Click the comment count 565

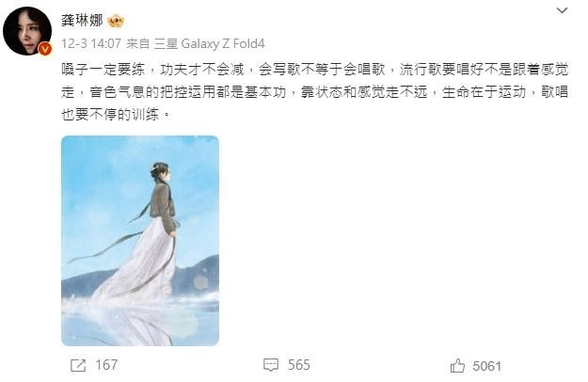click(x=299, y=365)
